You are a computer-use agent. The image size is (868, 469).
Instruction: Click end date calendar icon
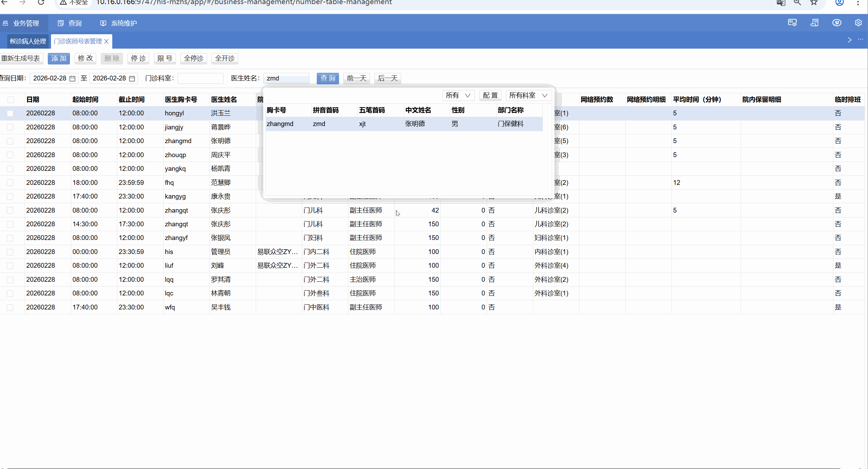coord(132,78)
